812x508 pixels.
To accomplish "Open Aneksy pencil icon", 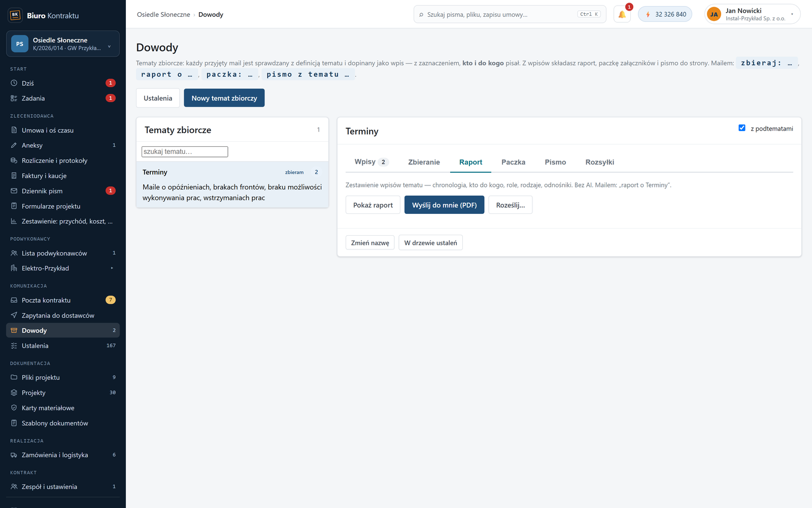I will pyautogui.click(x=14, y=145).
